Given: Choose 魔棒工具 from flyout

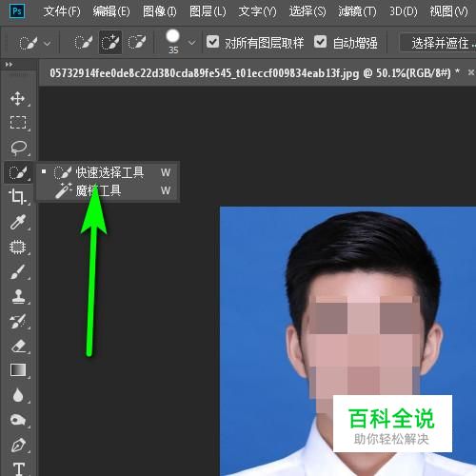Looking at the screenshot, I should pos(108,190).
